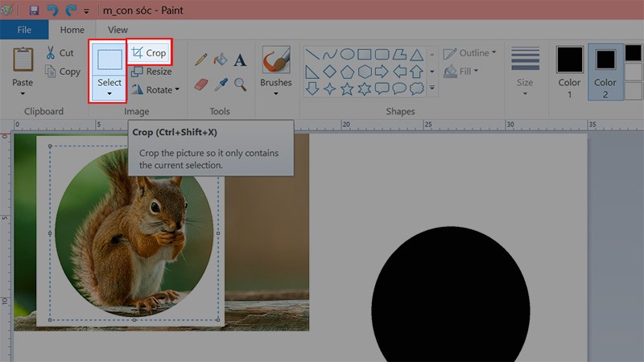Undo the last action
This screenshot has width=644, height=362.
click(x=52, y=10)
